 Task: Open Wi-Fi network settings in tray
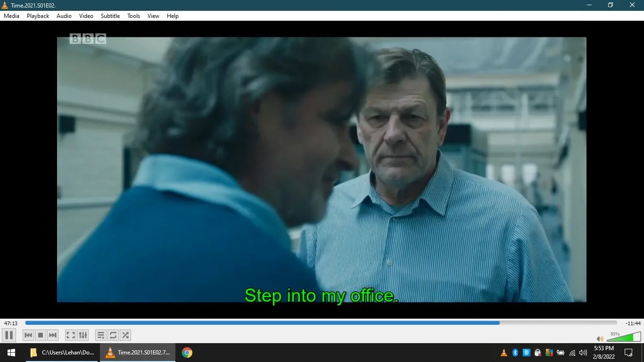point(572,353)
